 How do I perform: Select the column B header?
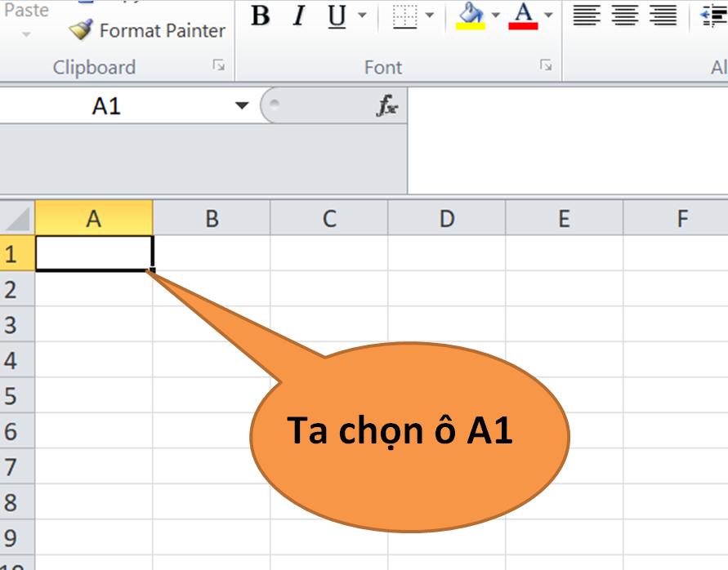click(211, 216)
